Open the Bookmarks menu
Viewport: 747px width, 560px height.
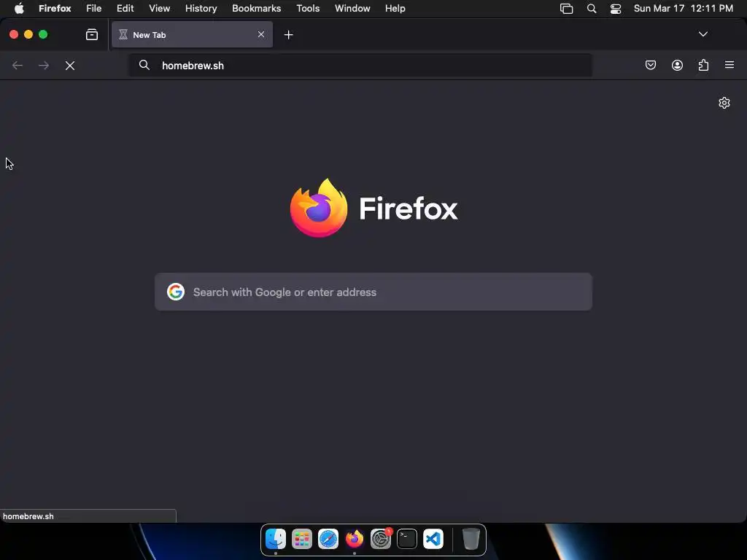click(256, 9)
